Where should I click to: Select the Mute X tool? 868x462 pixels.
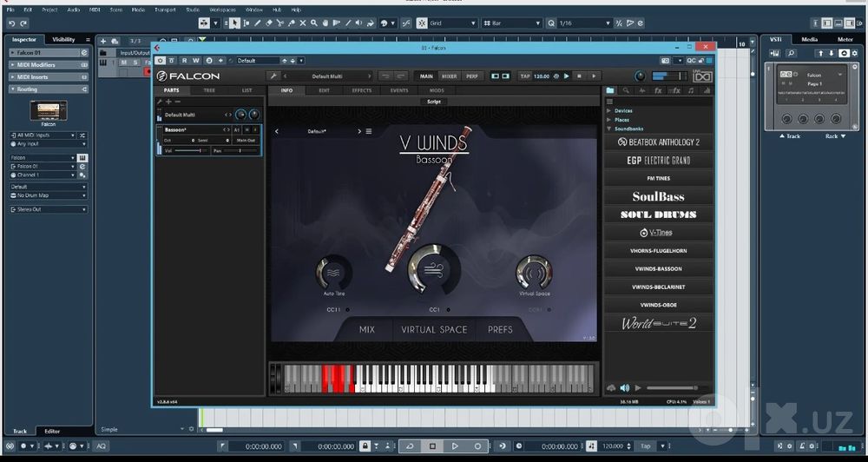click(x=303, y=23)
